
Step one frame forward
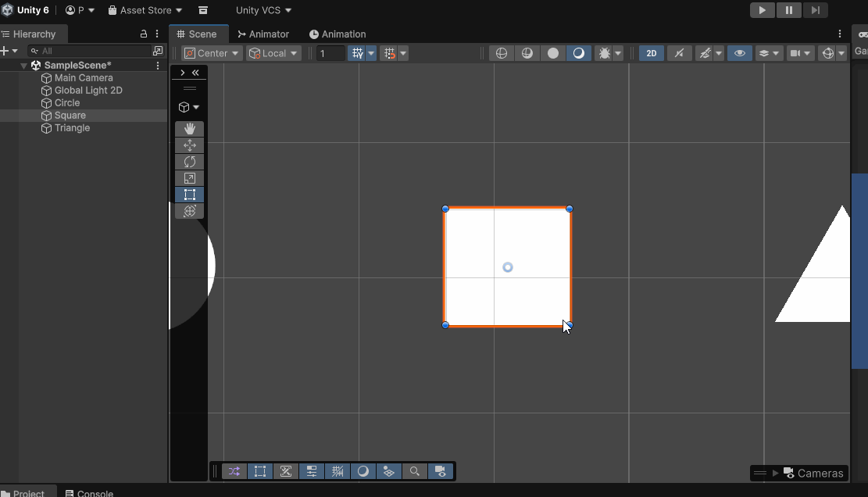coord(816,10)
